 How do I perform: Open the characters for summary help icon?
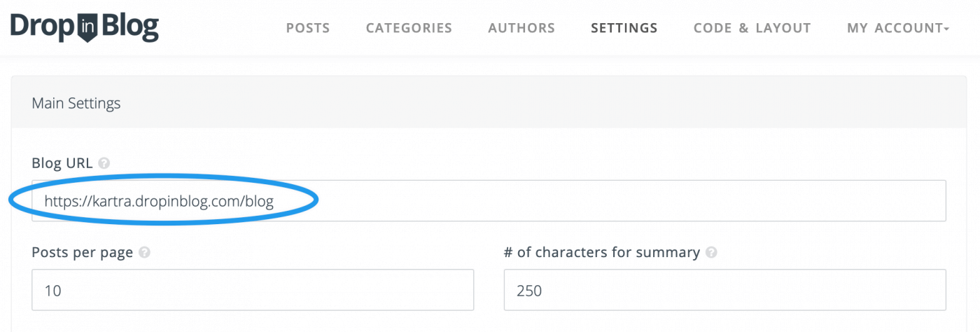pos(711,253)
